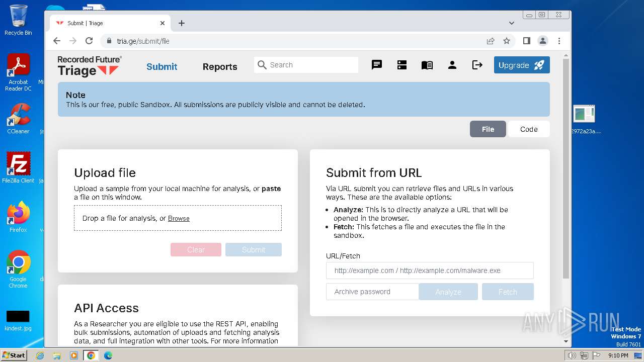Open the Windows Start menu

pyautogui.click(x=14, y=355)
